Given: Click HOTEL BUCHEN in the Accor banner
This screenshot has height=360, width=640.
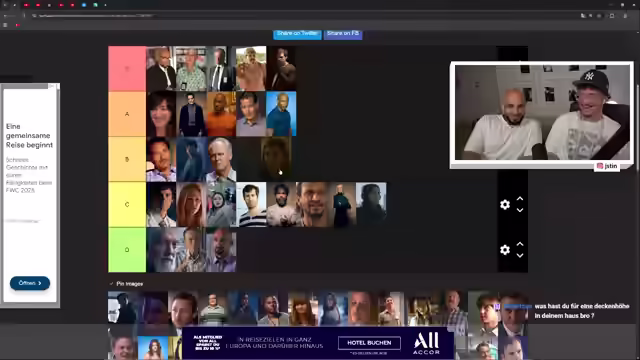Looking at the screenshot, I should point(369,343).
